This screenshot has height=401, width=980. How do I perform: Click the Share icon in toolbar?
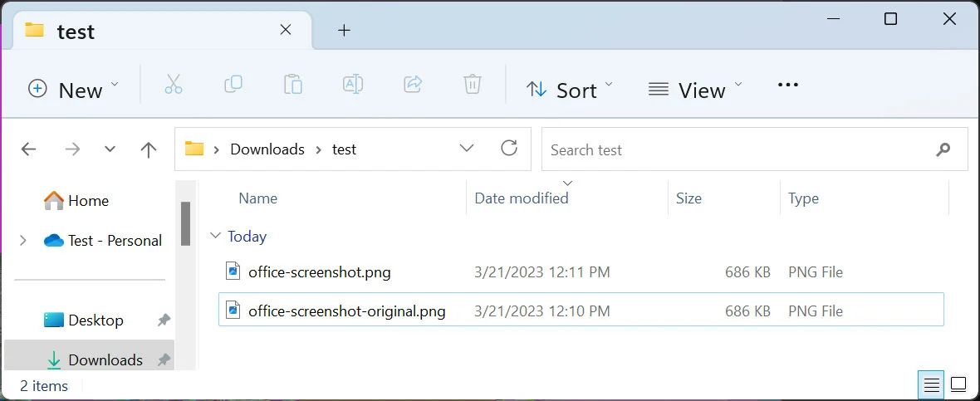tap(413, 84)
